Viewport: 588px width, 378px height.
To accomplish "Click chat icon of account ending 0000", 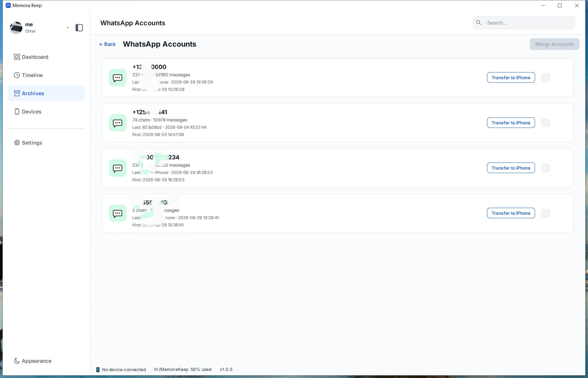I will (118, 77).
